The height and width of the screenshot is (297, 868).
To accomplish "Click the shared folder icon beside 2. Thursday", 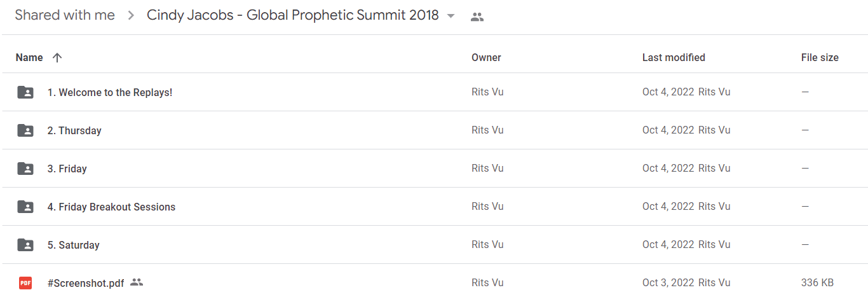I will click(x=25, y=130).
